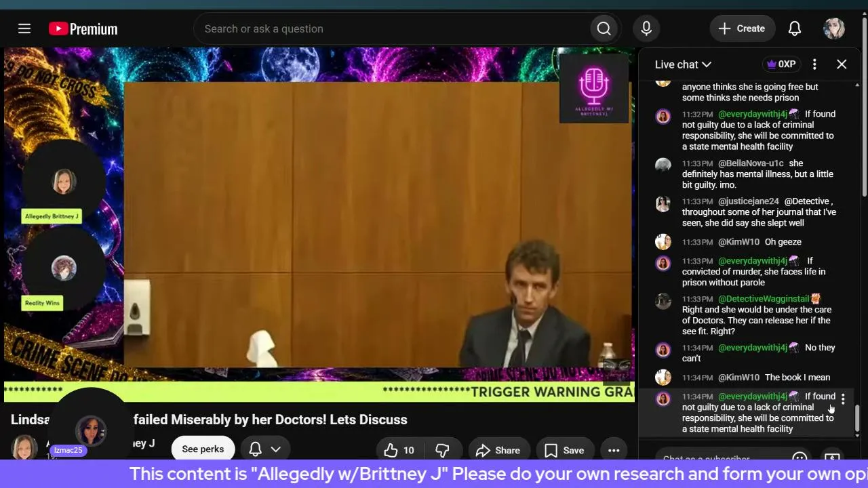Screen dimensions: 868x488
Task: Open the channel avatar beside See perks
Action: (24, 447)
